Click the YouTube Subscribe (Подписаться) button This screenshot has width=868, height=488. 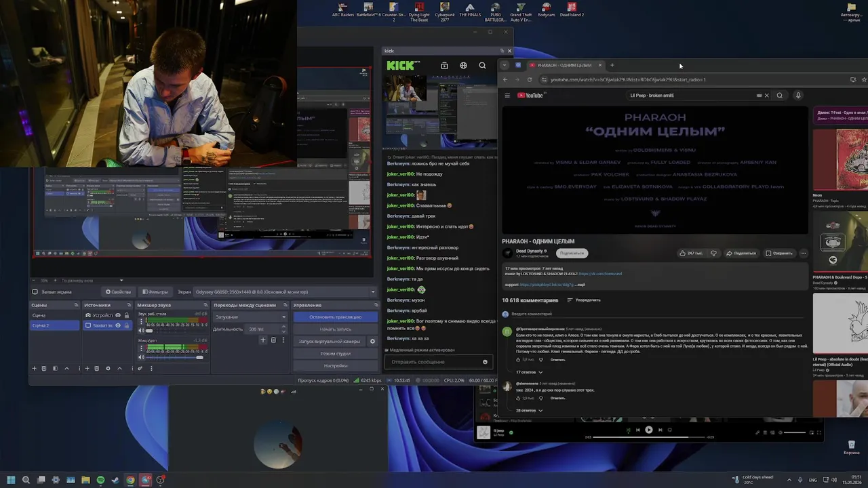click(572, 253)
